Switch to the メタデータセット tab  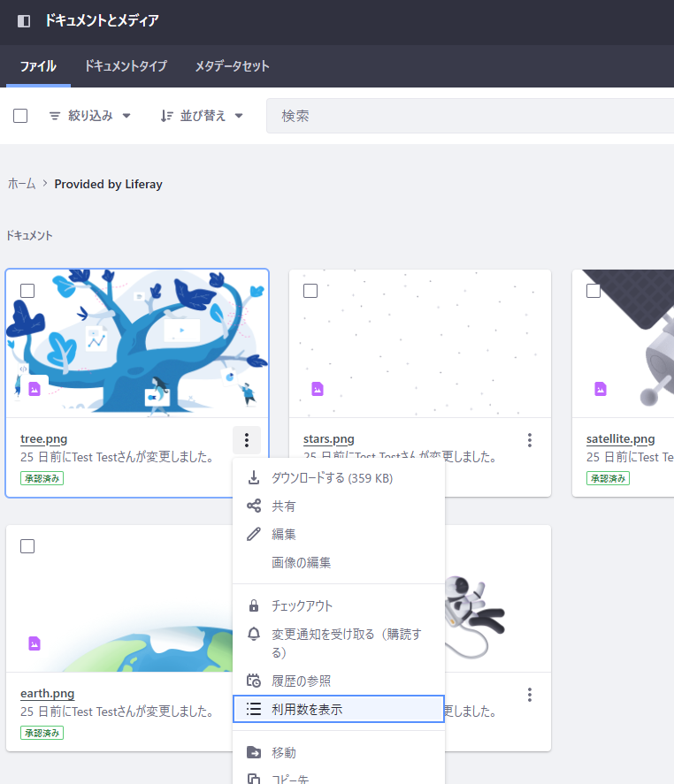(x=232, y=66)
